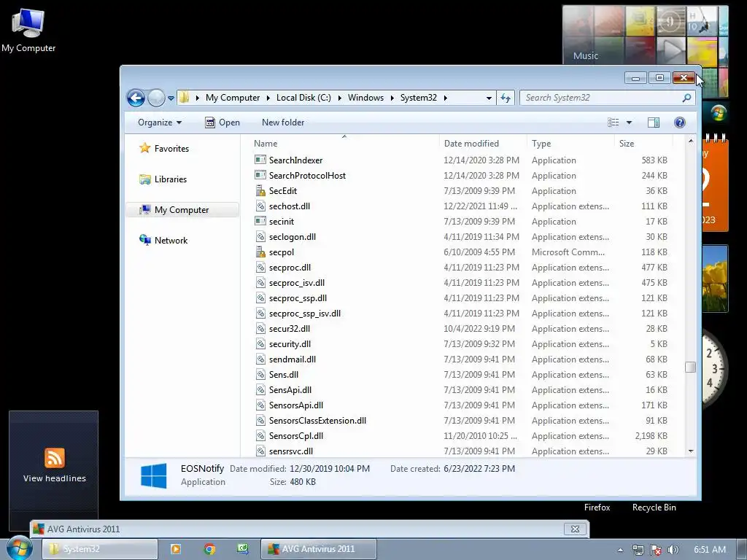This screenshot has width=747, height=560.
Task: Expand arrow after My Computer in breadcrumb
Action: [x=268, y=98]
